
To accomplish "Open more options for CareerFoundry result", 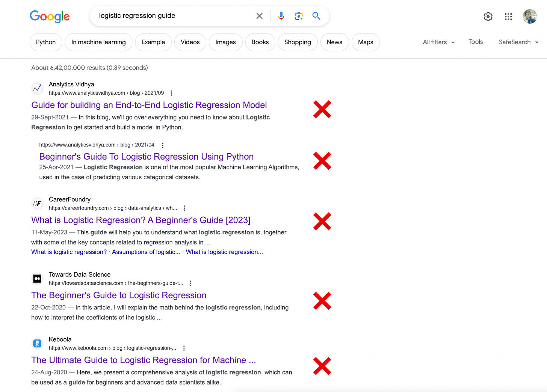I will [x=184, y=208].
